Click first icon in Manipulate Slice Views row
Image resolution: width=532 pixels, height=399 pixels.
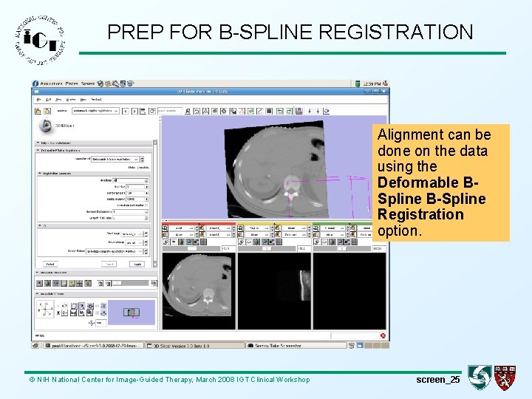click(40, 283)
